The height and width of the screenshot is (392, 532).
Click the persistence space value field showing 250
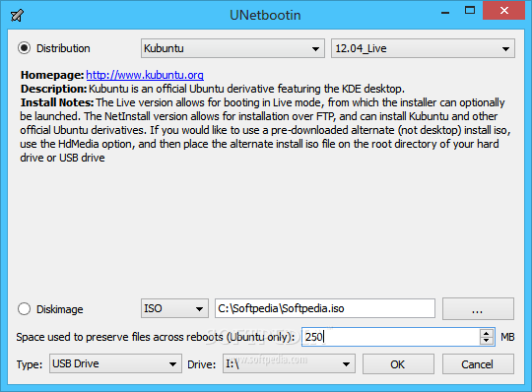pos(391,337)
